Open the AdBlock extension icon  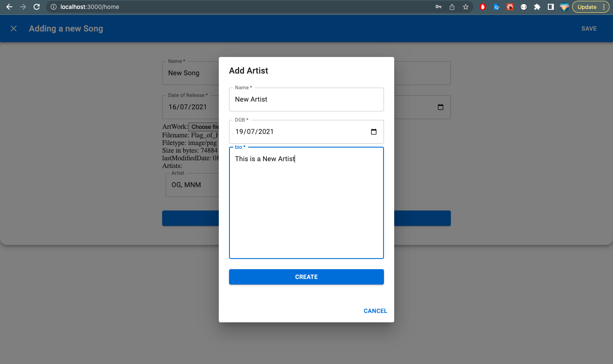click(483, 7)
